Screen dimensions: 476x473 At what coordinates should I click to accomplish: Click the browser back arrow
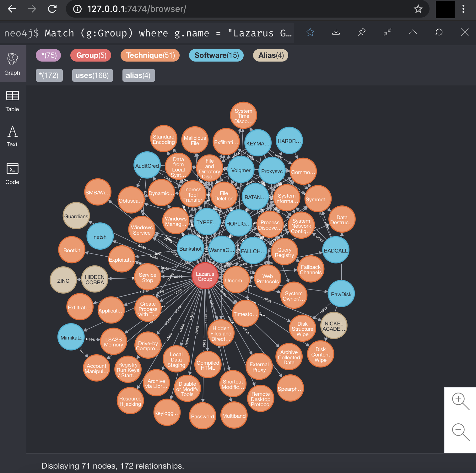click(x=12, y=9)
